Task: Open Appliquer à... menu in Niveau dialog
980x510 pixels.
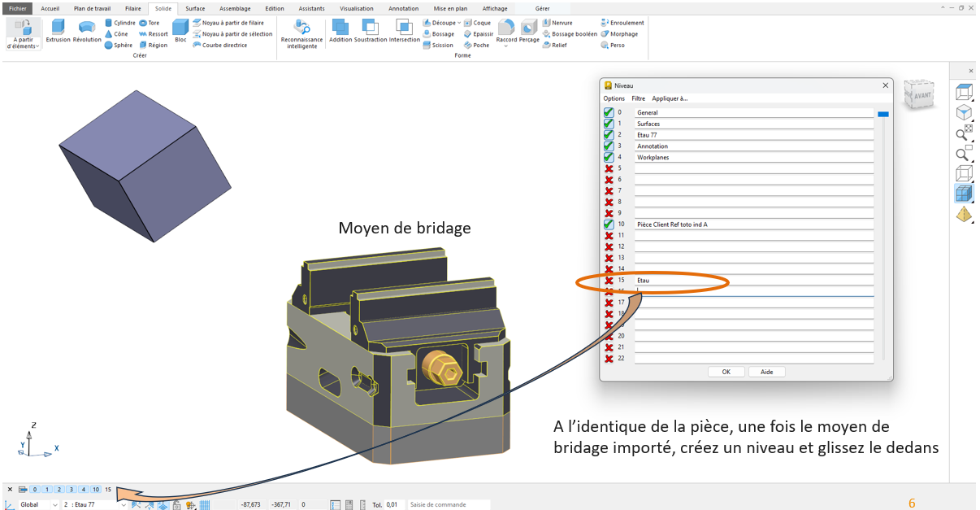Action: coord(670,98)
